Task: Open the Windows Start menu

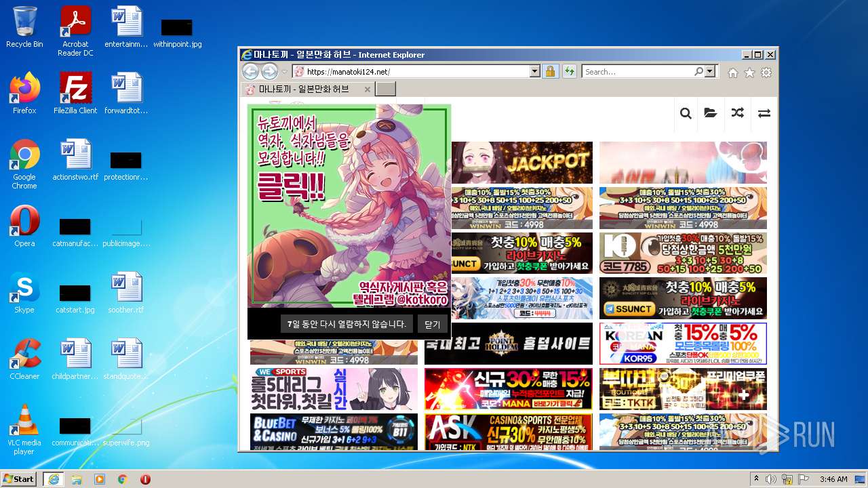Action: coord(18,479)
